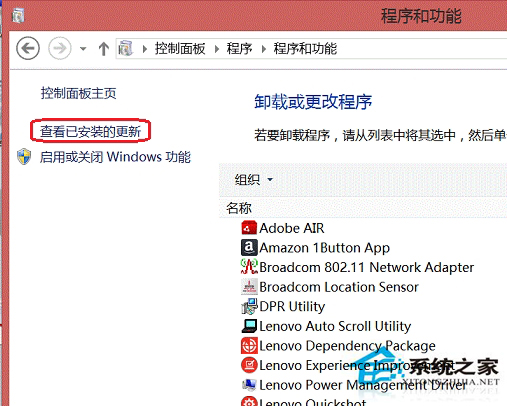Click the Amazon 1Button App icon

click(x=249, y=248)
